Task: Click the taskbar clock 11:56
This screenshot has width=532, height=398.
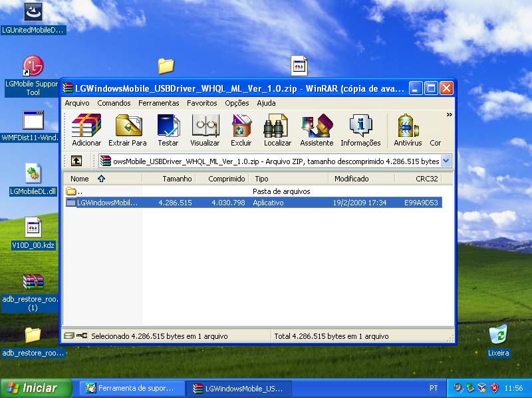Action: tap(513, 388)
